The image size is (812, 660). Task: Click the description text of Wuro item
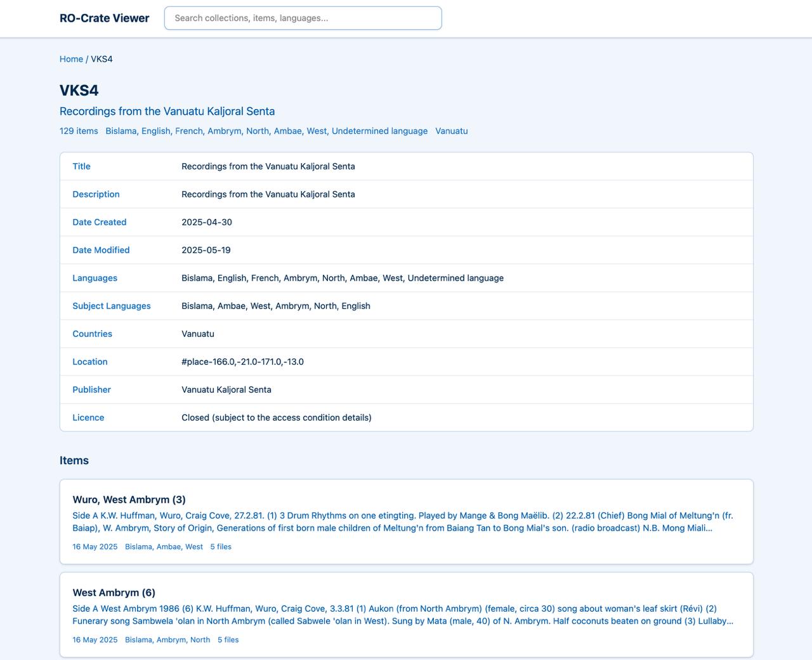click(x=402, y=522)
